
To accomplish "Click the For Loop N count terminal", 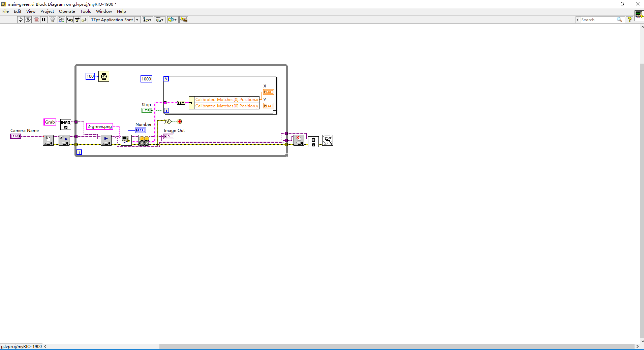I will pos(166,79).
